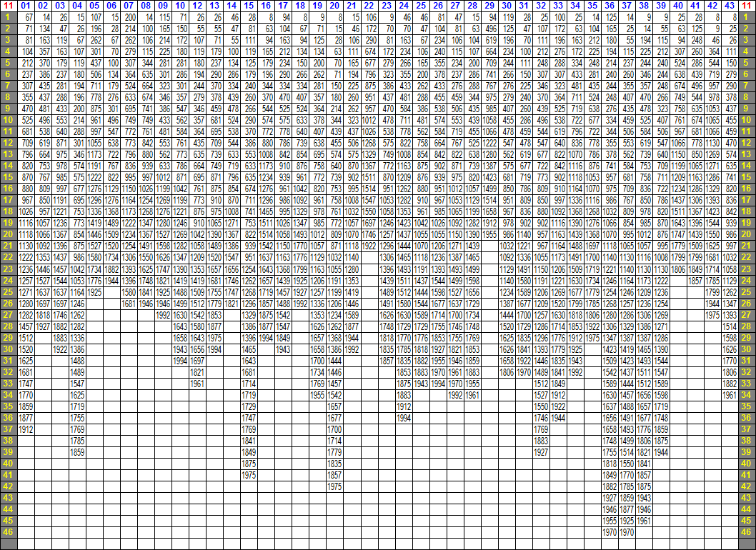Click value 1944 in column 33
The image size is (756, 550).
tap(558, 417)
